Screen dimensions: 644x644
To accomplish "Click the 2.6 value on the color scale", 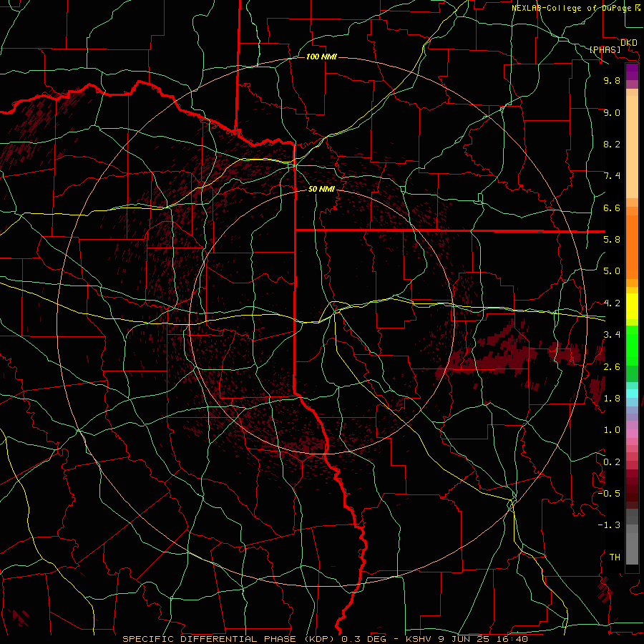I will point(612,367).
